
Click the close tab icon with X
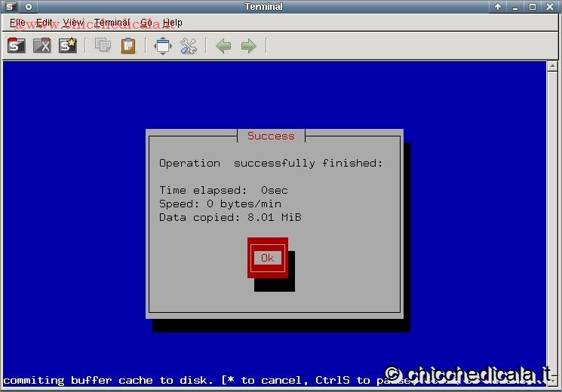pos(42,45)
